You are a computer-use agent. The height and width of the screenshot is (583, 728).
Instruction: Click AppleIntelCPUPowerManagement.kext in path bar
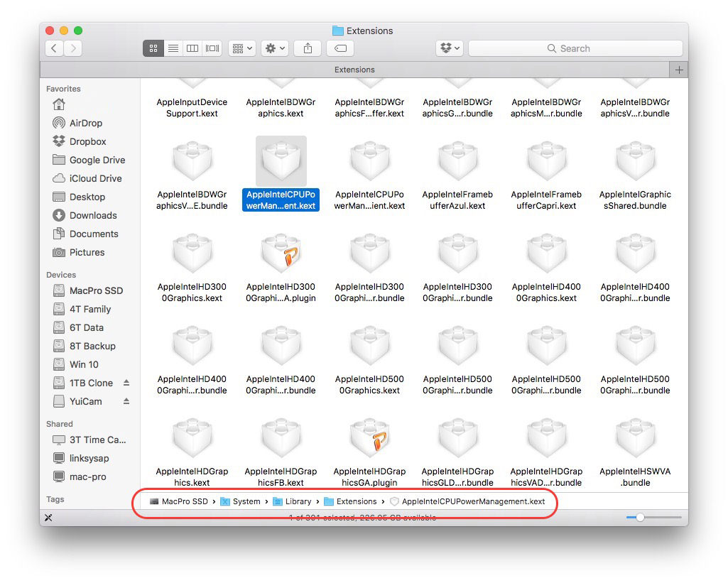coord(467,501)
